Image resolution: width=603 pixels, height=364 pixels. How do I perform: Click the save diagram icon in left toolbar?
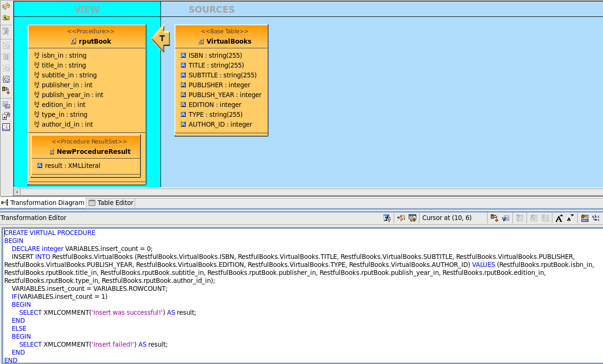coord(6,105)
